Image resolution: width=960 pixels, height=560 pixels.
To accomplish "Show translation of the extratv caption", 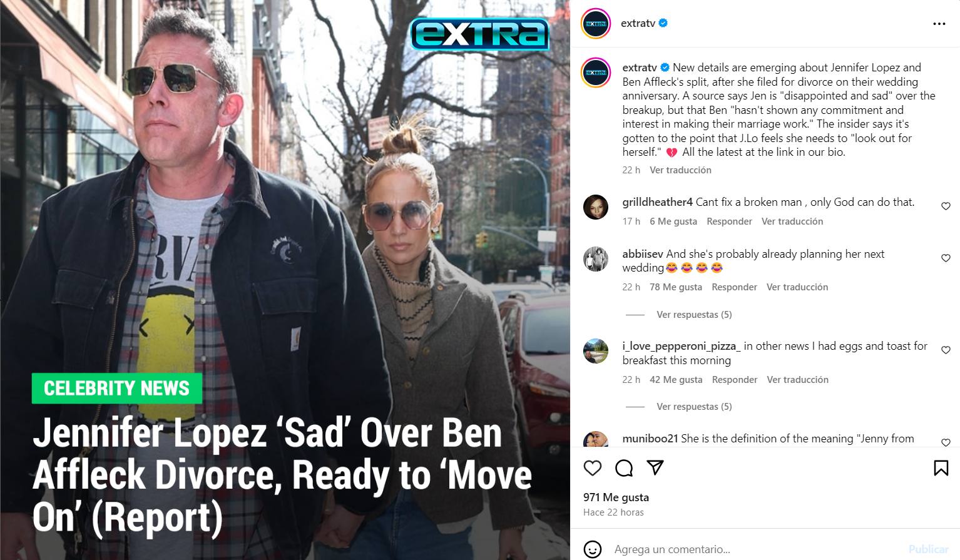I will tap(680, 170).
